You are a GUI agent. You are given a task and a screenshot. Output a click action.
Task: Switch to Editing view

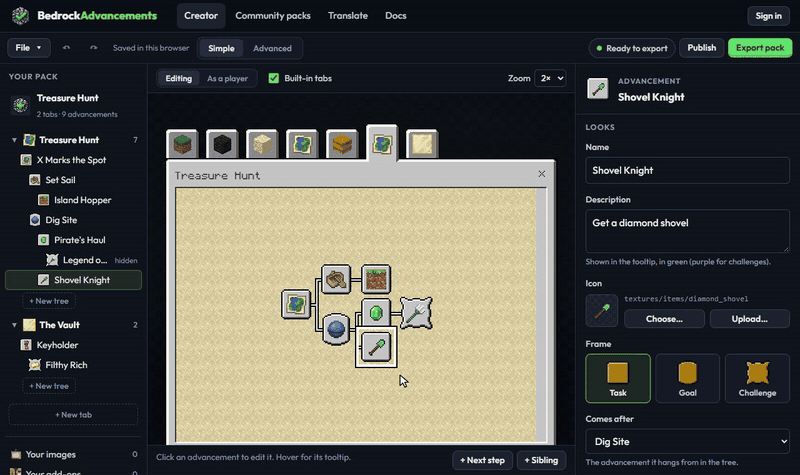click(179, 79)
